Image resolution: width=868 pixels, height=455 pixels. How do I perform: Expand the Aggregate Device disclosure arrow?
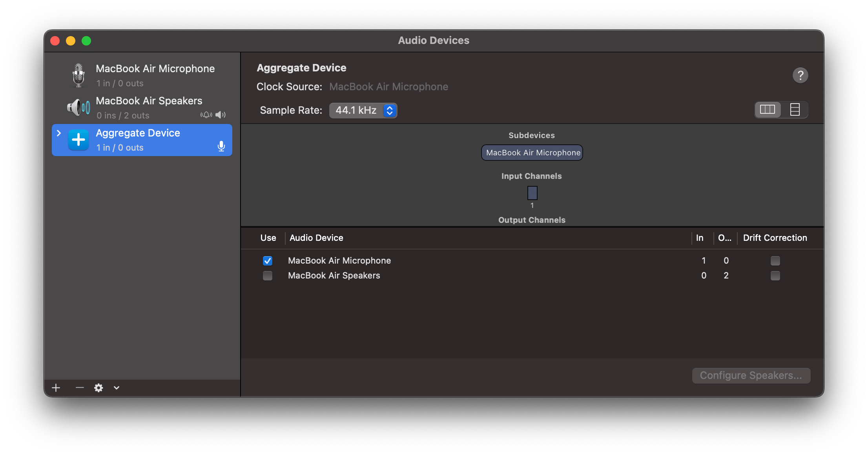click(x=59, y=133)
